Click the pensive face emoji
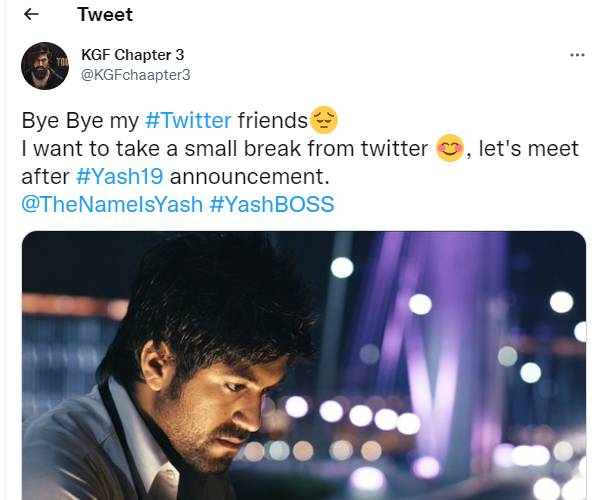This screenshot has height=500, width=600. pos(325,121)
